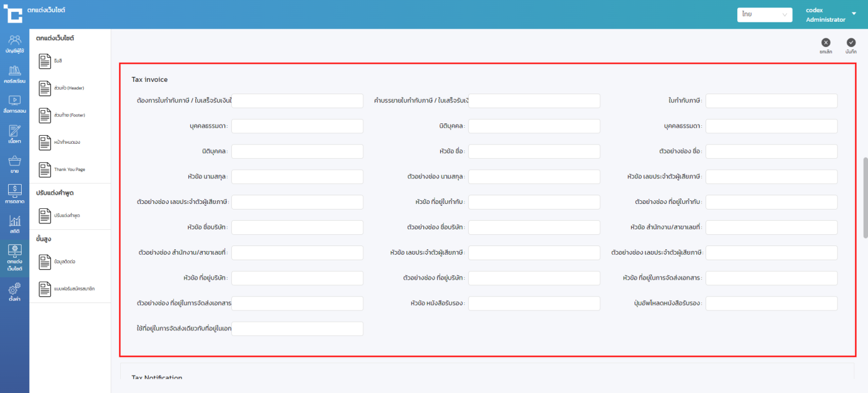Screen dimensions: 868x393
Task: Open the บัญชีผู้ใช้ (user accounts) sidebar icon
Action: tap(14, 43)
